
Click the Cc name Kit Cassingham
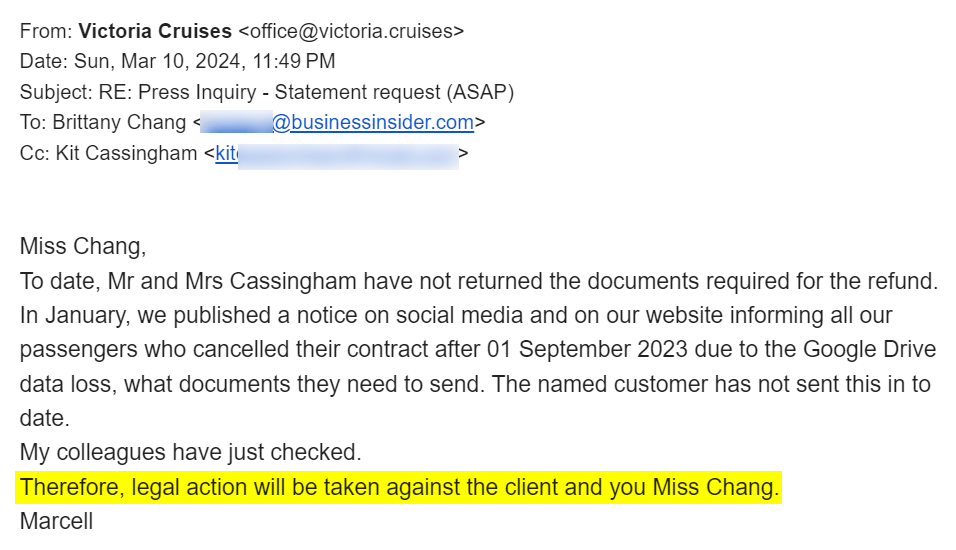pyautogui.click(x=126, y=153)
